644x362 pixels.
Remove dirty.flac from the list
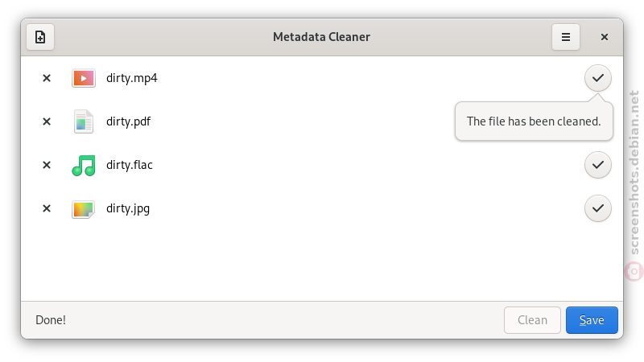coord(47,165)
